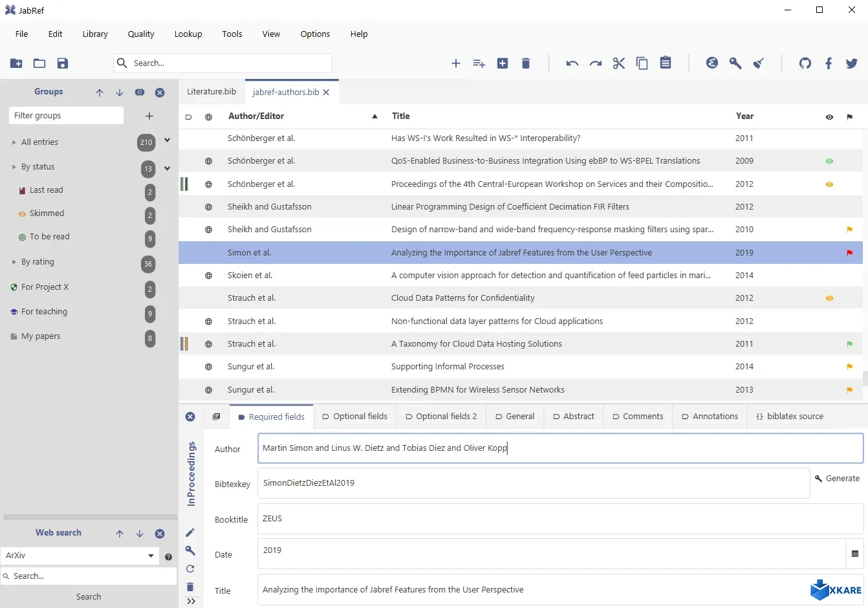Create a new library with the toolbar icon

click(16, 63)
